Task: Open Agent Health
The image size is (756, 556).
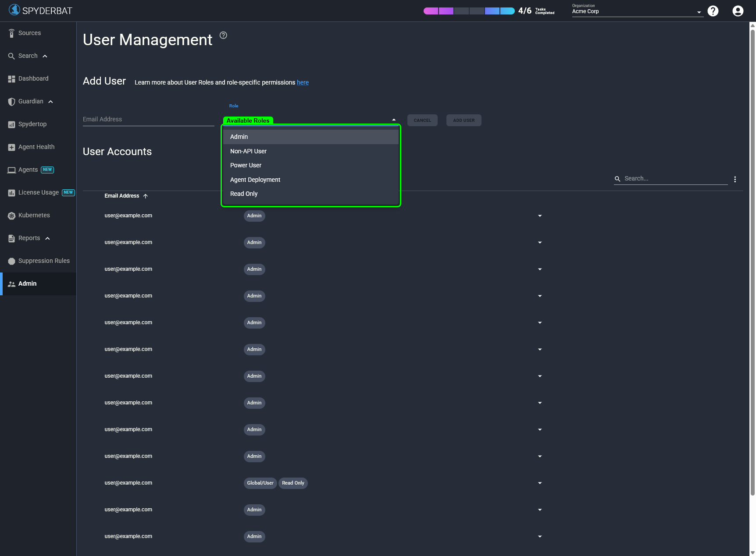Action: 36,147
